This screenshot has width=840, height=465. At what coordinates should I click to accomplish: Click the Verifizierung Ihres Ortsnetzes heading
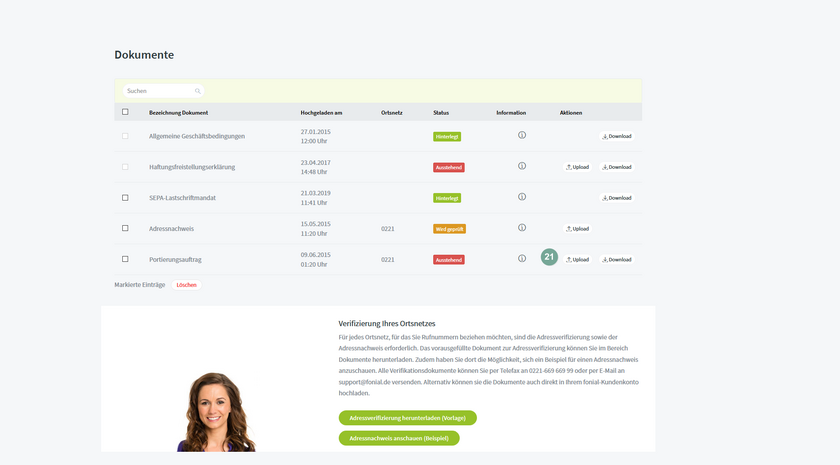[x=387, y=324]
